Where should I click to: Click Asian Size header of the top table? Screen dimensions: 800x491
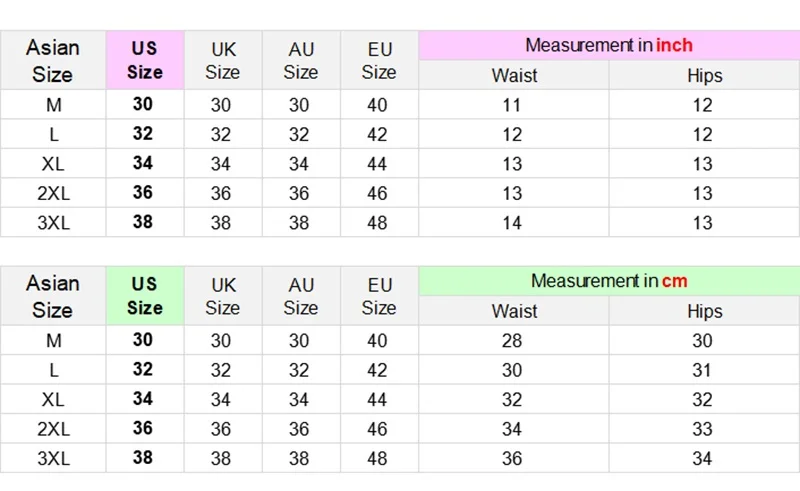[52, 60]
